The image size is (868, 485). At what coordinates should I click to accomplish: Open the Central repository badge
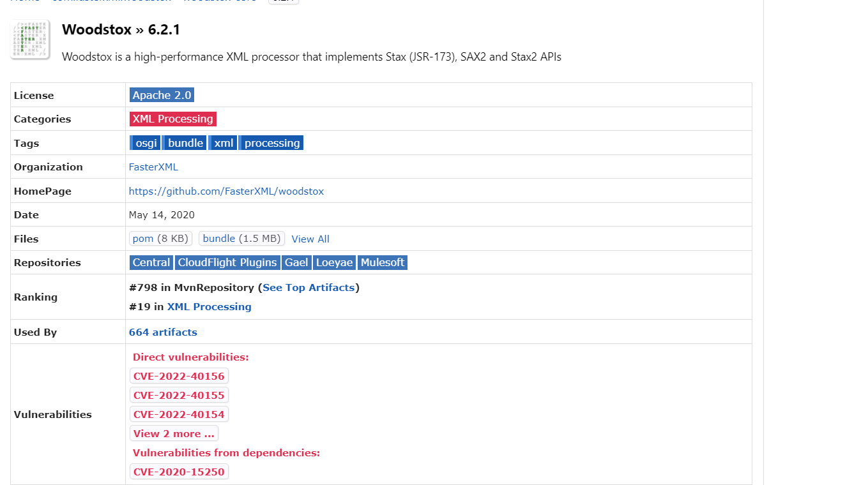pyautogui.click(x=151, y=262)
